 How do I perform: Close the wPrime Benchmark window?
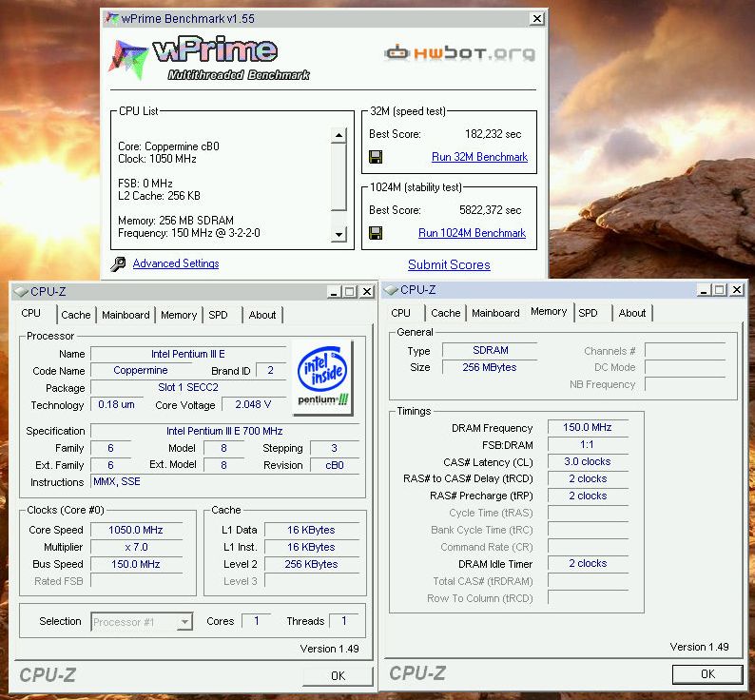click(x=537, y=19)
